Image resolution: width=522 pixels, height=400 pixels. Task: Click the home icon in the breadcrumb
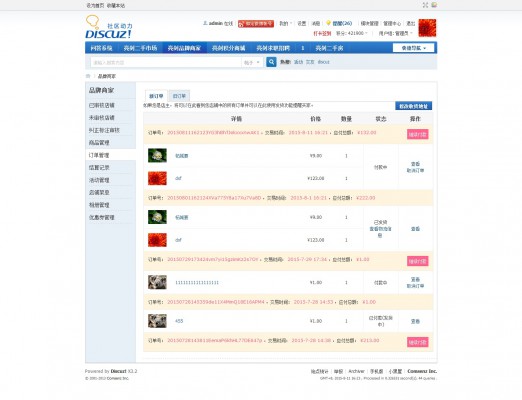click(88, 76)
